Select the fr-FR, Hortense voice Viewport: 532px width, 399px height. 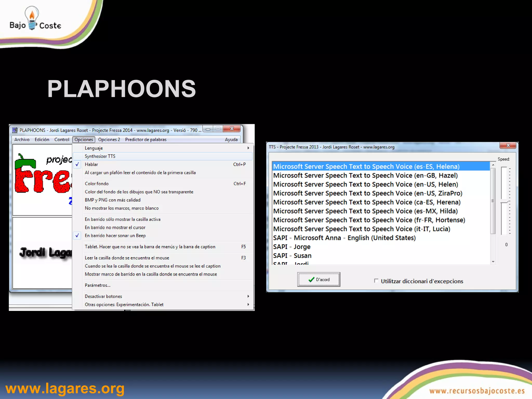pyautogui.click(x=381, y=220)
